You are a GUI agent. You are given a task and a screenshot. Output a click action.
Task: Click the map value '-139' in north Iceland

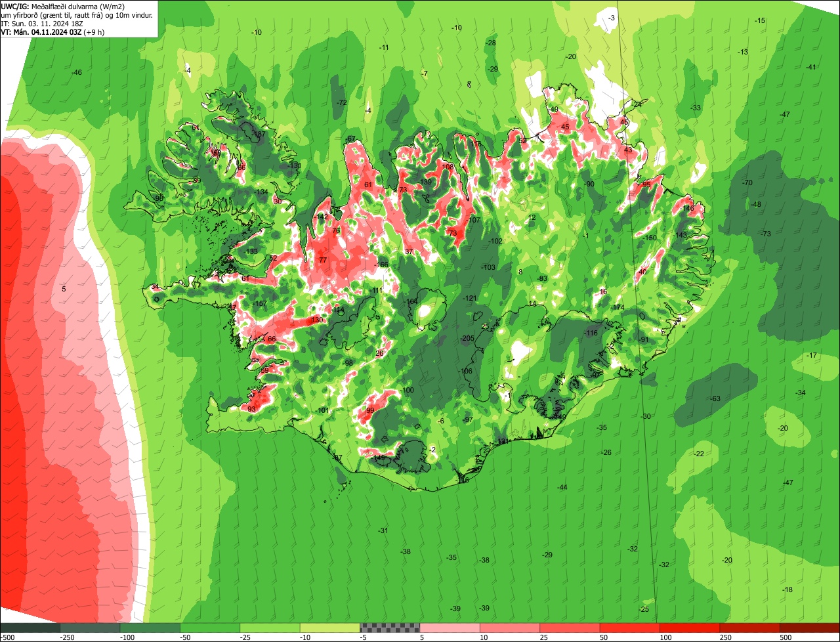pos(426,182)
